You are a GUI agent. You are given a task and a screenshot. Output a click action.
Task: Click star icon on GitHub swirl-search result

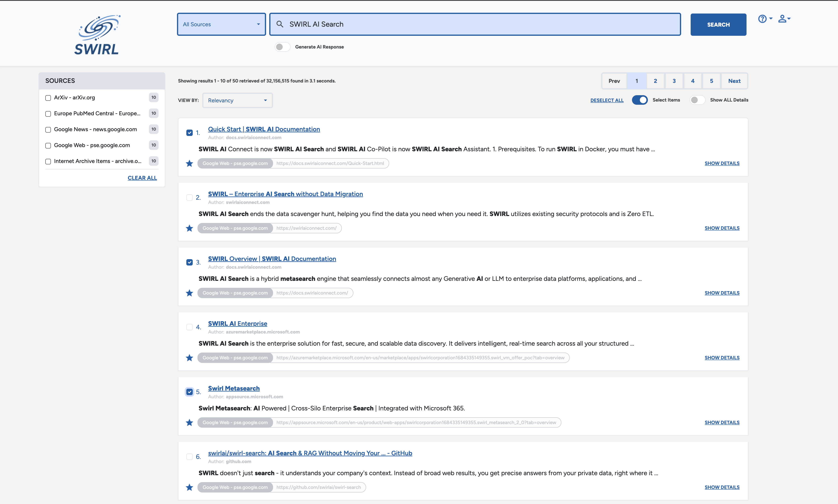[189, 488]
